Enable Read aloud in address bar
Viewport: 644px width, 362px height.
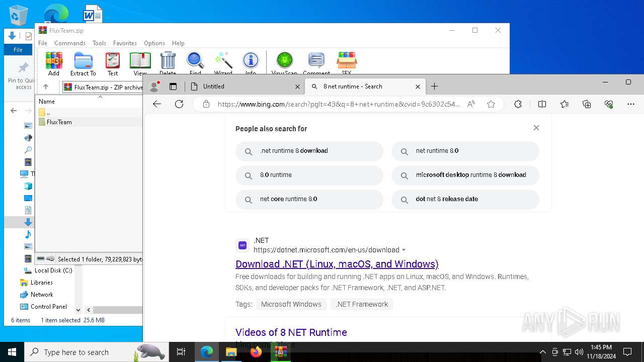tap(471, 104)
